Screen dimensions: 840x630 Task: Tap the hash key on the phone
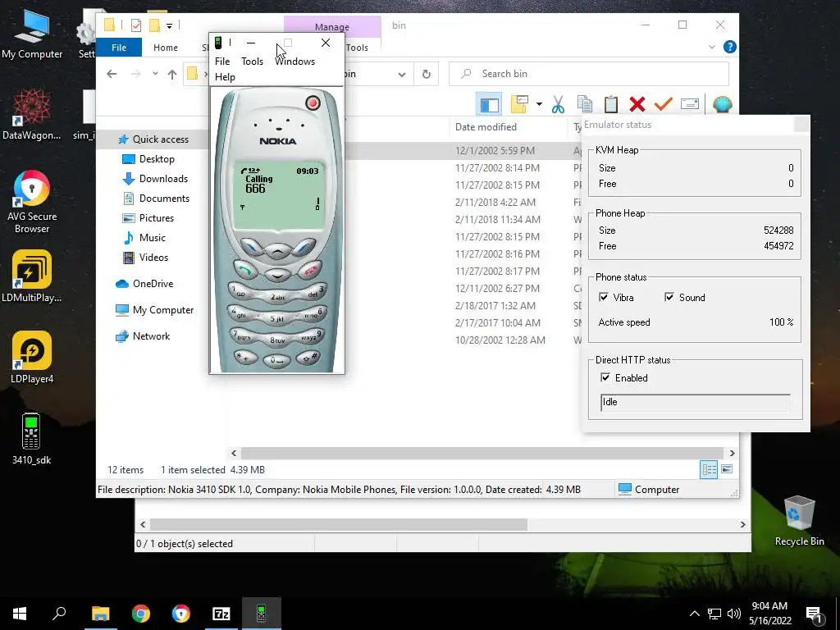(x=308, y=357)
